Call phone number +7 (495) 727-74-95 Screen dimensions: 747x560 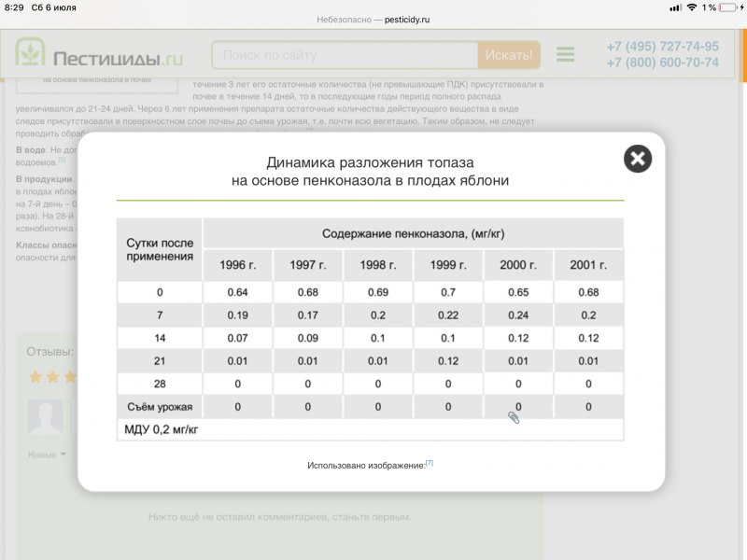pos(662,46)
